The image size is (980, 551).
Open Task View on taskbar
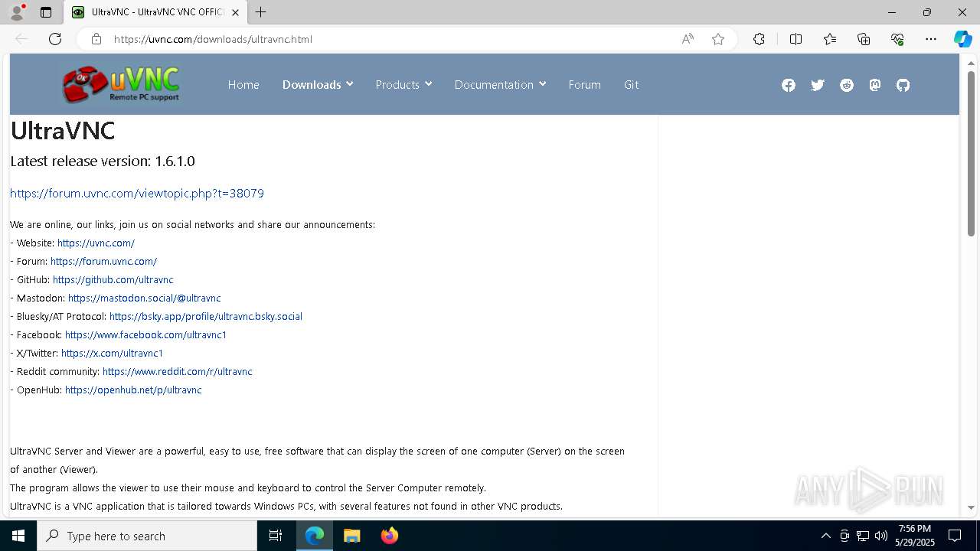coord(276,536)
